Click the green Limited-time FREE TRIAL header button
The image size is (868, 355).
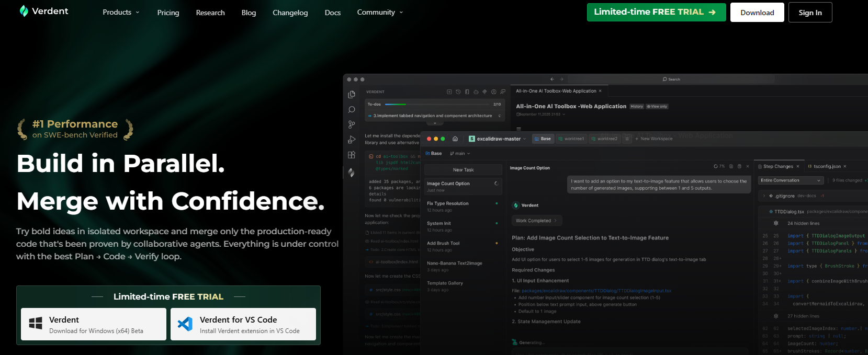[656, 12]
